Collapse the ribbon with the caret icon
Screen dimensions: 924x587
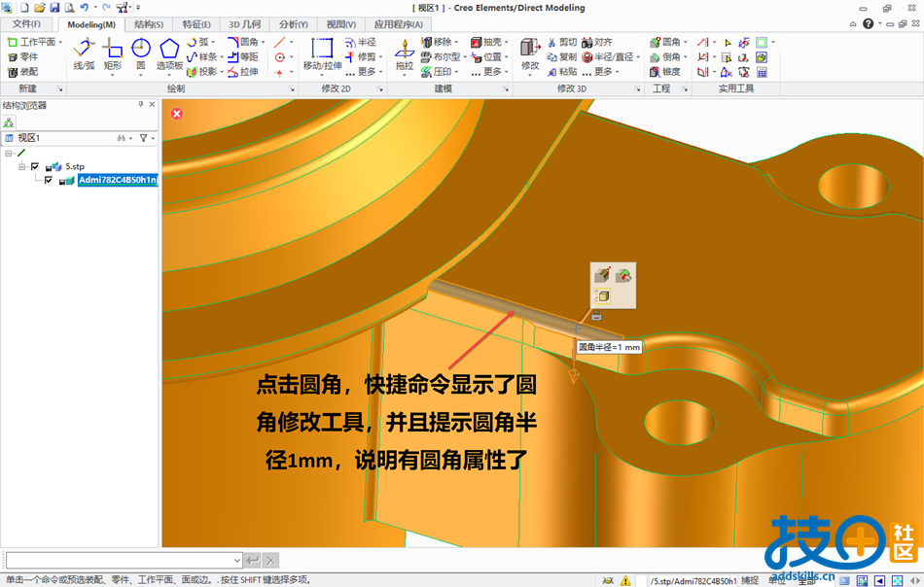853,24
